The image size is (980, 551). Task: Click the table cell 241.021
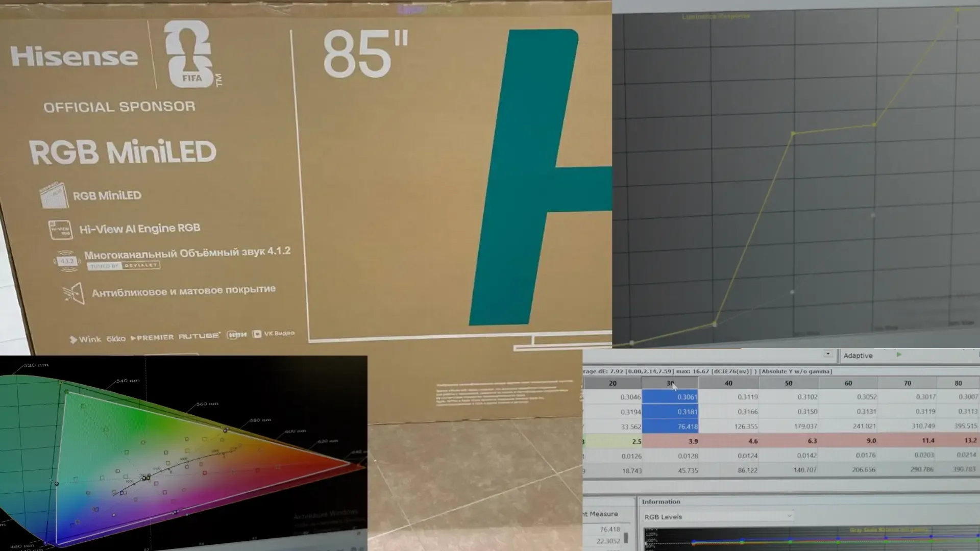(848, 427)
